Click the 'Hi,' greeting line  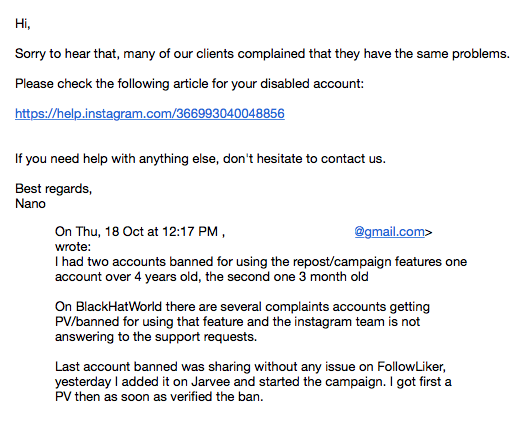(23, 24)
